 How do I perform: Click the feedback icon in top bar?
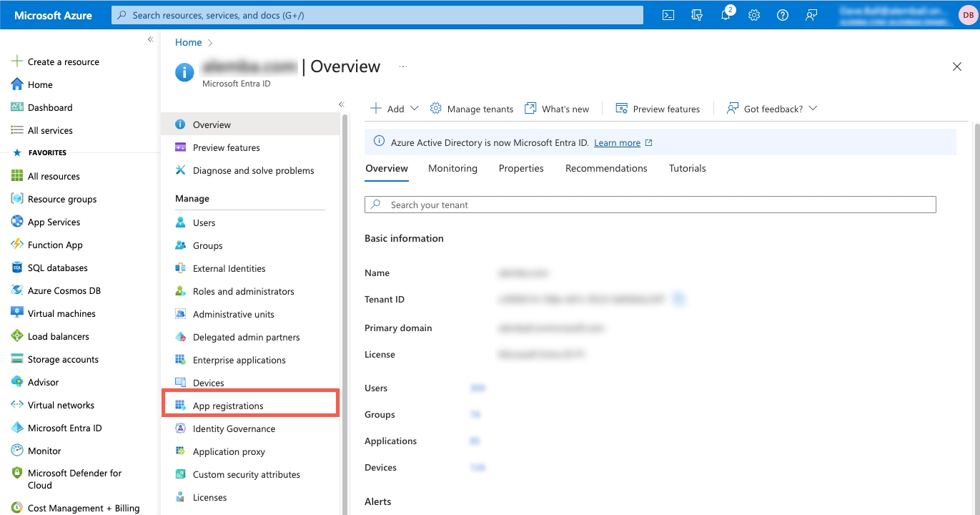pyautogui.click(x=811, y=15)
